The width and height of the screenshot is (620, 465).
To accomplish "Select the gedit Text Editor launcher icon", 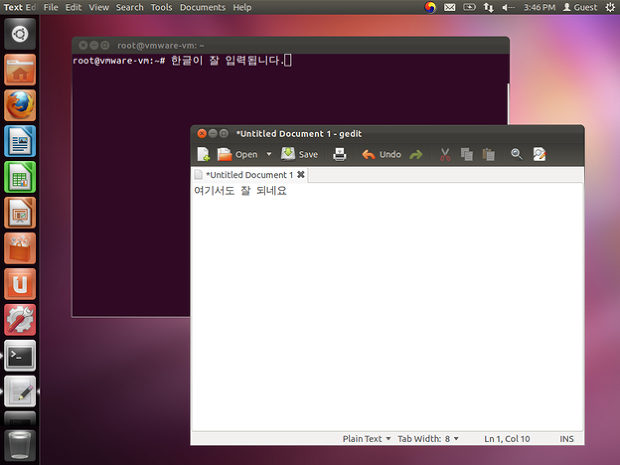I will point(20,391).
